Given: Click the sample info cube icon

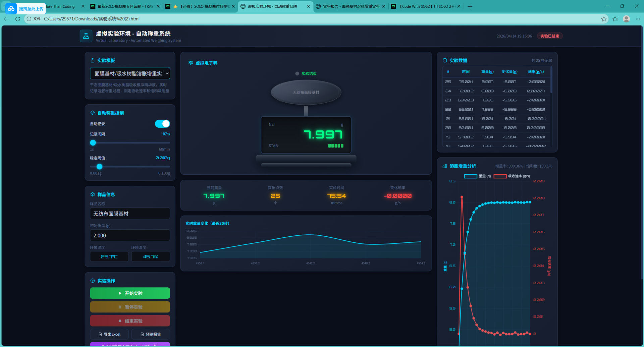Looking at the screenshot, I should (93, 194).
